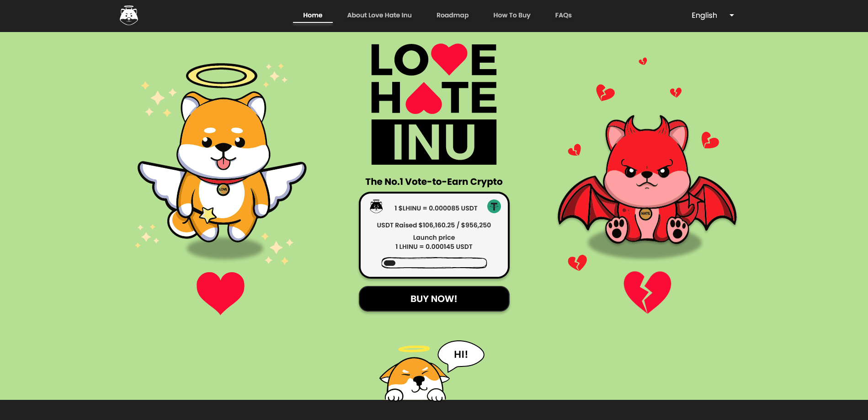The image size is (868, 420).
Task: Open the FAQs page link
Action: (x=564, y=15)
